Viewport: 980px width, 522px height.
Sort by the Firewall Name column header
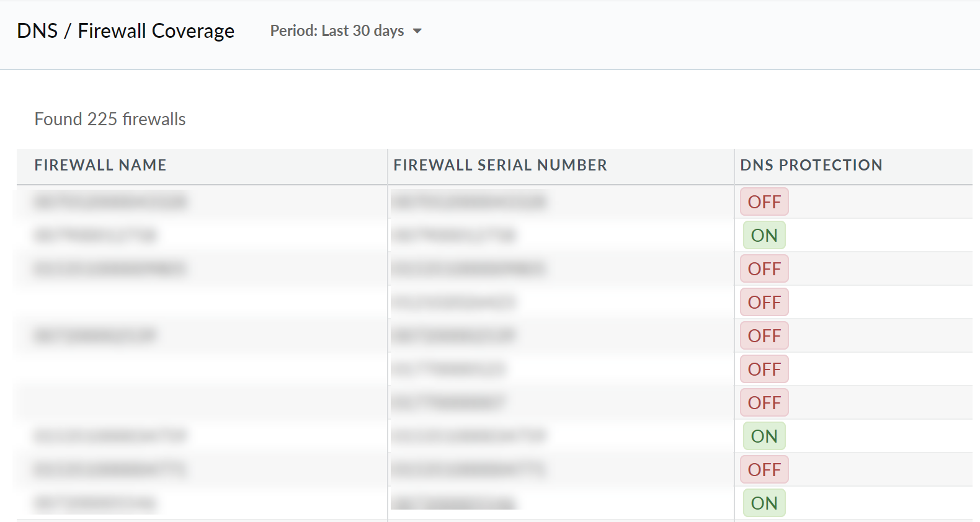click(100, 166)
